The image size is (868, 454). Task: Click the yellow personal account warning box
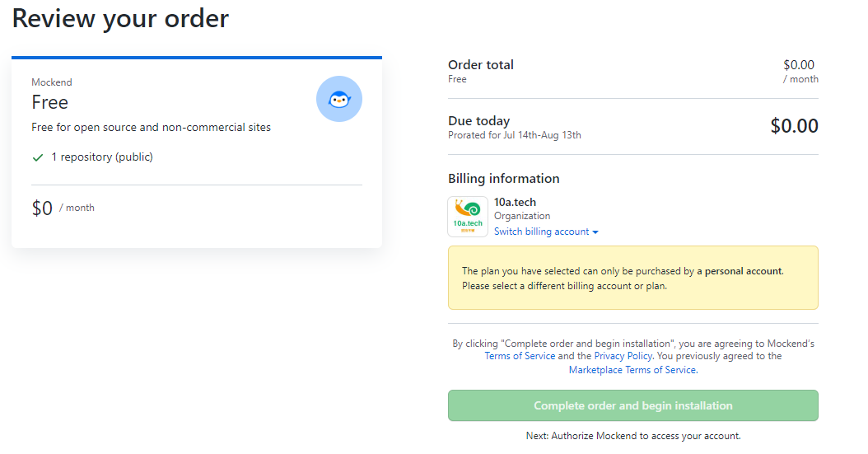coord(632,278)
